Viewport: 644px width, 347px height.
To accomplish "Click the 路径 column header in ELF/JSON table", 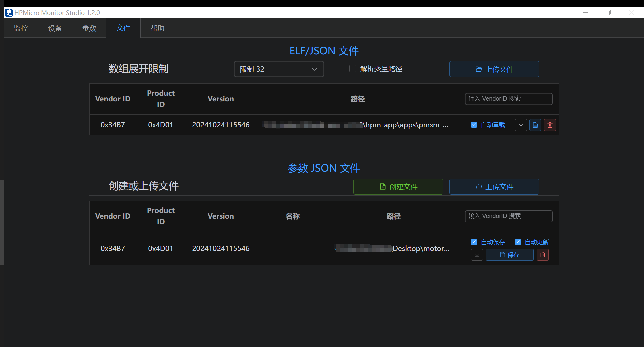I will 358,99.
